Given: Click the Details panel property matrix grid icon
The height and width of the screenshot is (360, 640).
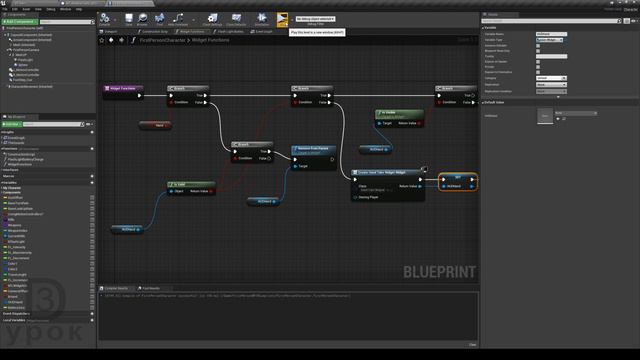Looking at the screenshot, I should tap(627, 21).
